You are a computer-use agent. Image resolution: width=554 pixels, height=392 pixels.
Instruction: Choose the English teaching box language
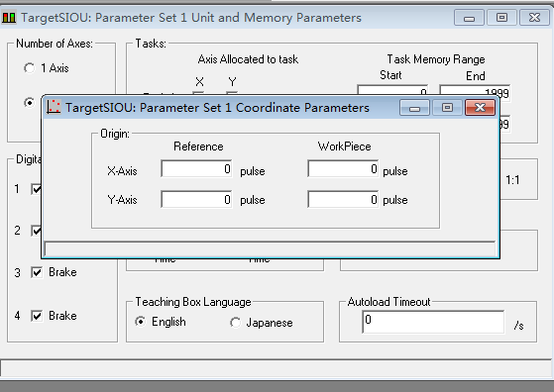coord(141,322)
